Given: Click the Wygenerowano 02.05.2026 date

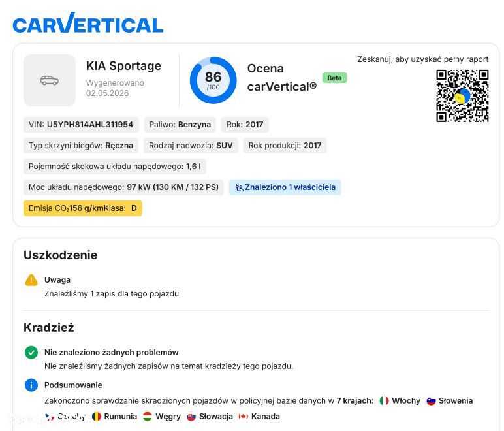Looking at the screenshot, I should 115,88.
